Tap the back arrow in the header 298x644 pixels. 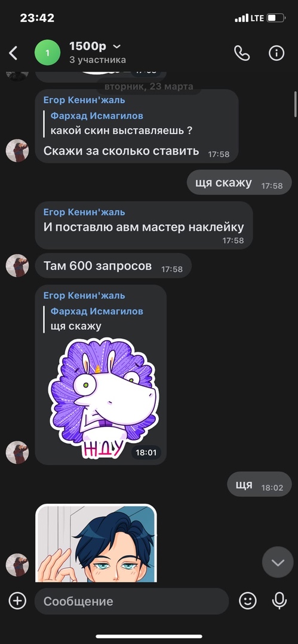point(14,53)
